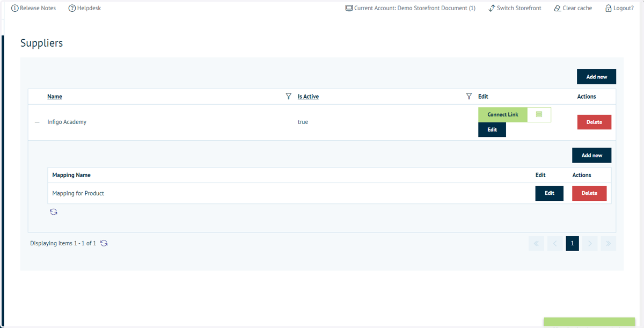Collapse the Infigo Academy row

click(37, 122)
